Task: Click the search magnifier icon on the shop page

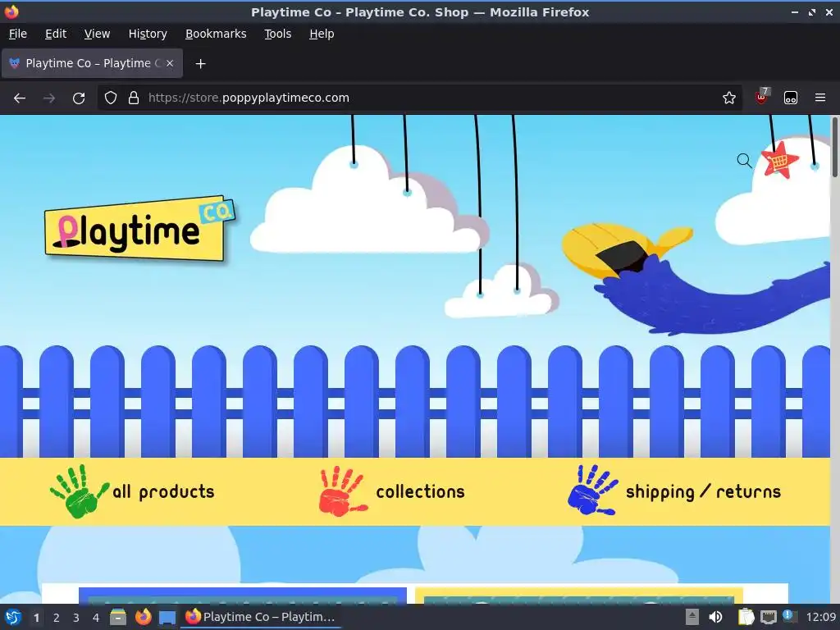Action: click(744, 160)
